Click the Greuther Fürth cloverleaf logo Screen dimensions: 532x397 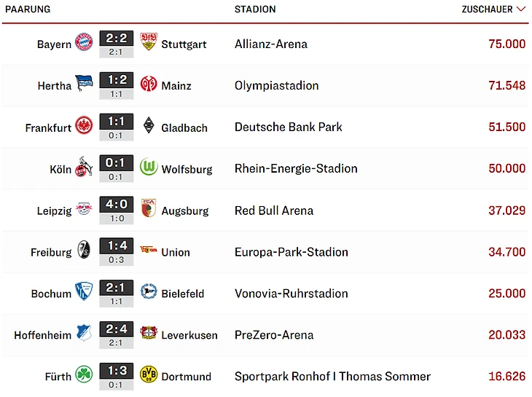tap(84, 376)
